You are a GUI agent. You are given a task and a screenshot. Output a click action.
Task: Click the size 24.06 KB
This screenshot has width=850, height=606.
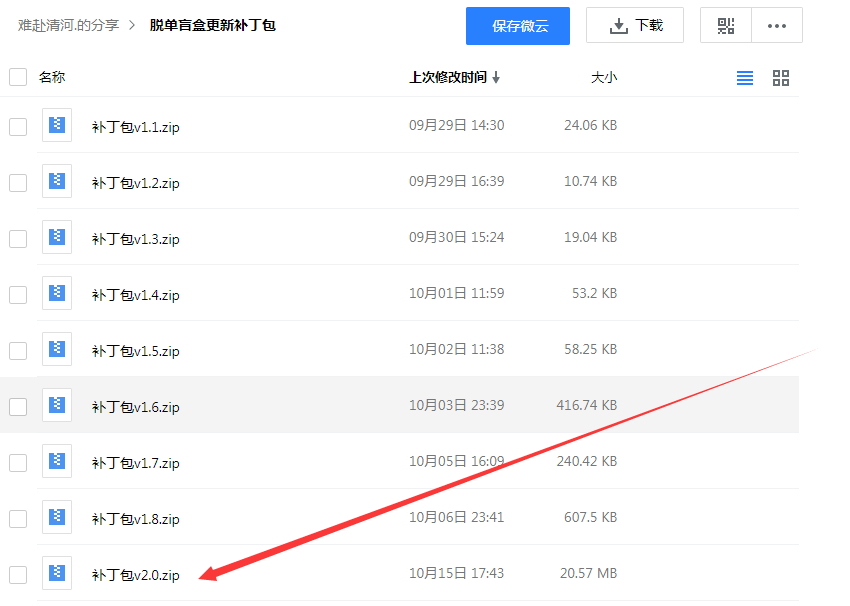590,125
